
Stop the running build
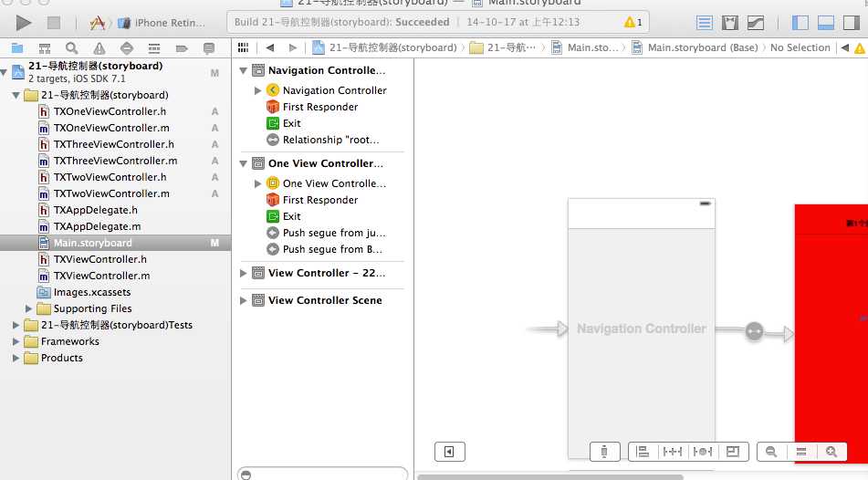54,23
